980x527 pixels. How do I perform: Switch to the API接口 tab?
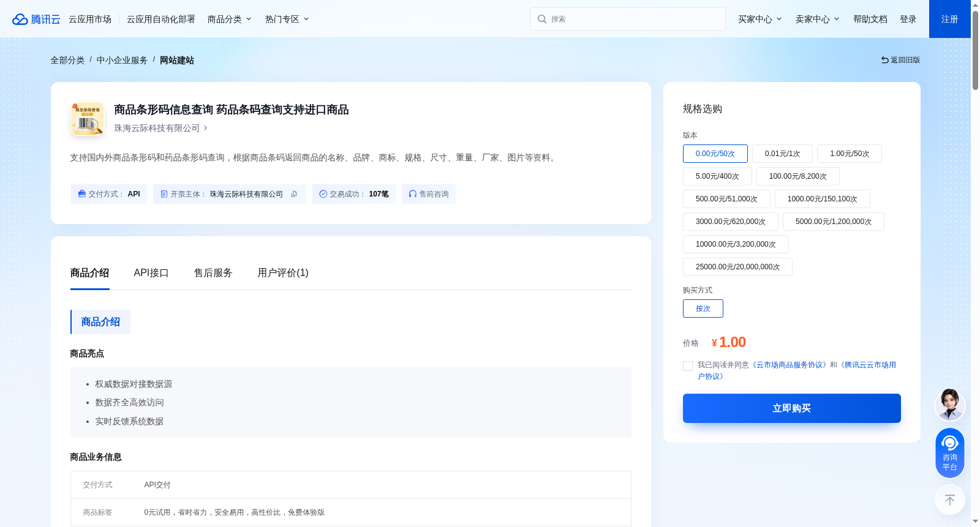coord(151,273)
